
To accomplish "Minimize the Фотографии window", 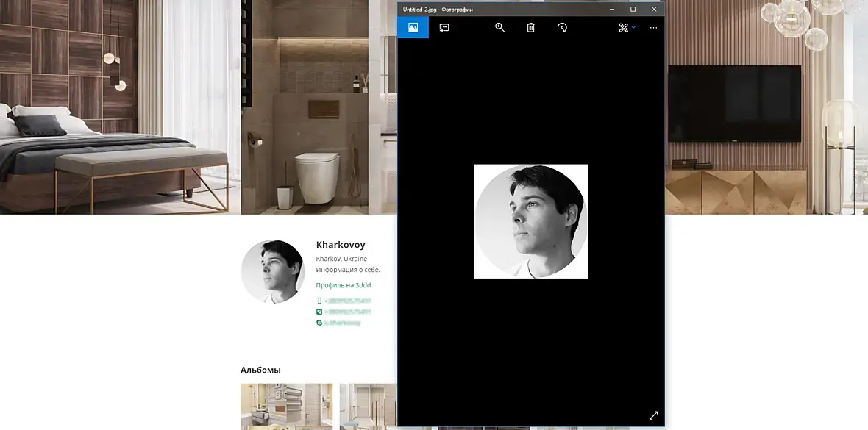I will [x=612, y=10].
